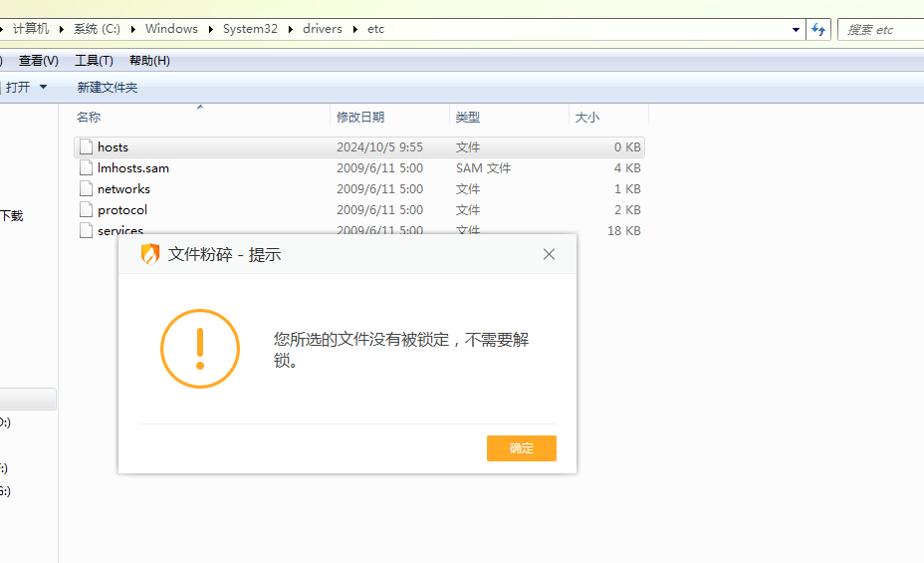Click the 新建文件夹 button
Screen dimensions: 924x563
108,88
